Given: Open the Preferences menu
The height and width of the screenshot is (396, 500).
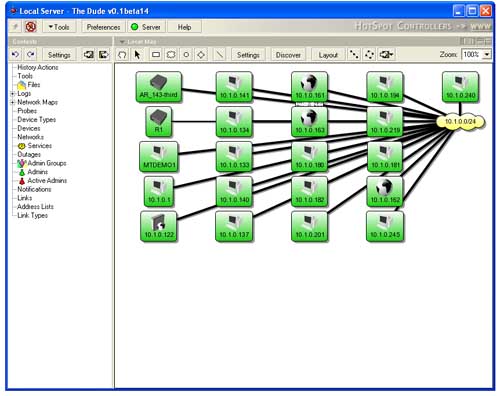Looking at the screenshot, I should click(x=103, y=27).
